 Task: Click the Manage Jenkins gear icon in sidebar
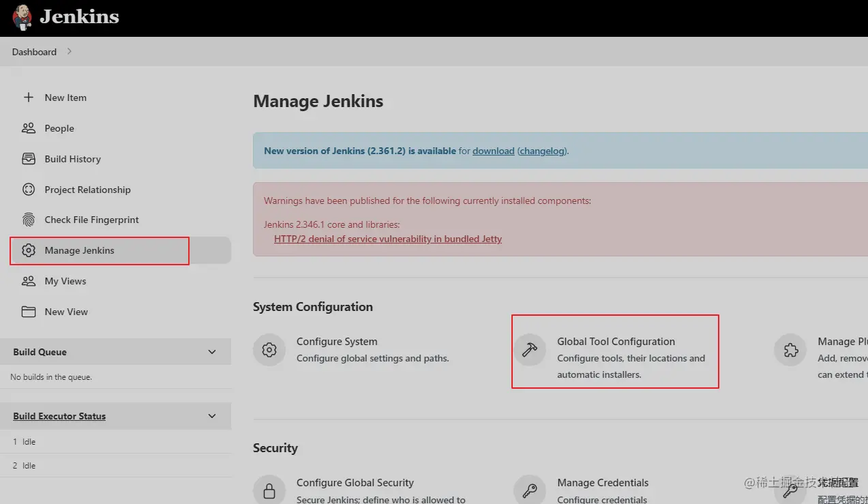29,250
